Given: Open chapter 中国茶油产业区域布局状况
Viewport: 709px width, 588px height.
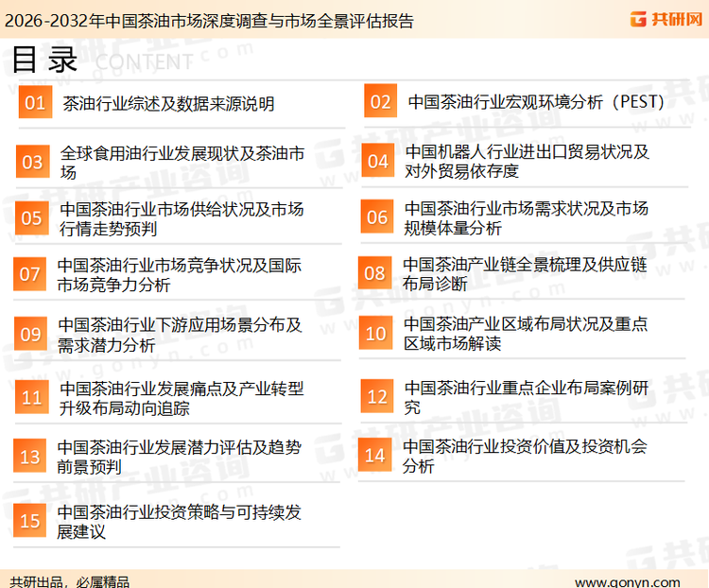Looking at the screenshot, I should coord(526,334).
